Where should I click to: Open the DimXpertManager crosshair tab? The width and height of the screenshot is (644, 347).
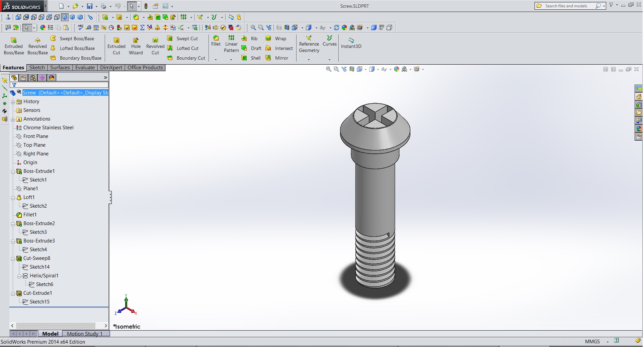pos(42,78)
